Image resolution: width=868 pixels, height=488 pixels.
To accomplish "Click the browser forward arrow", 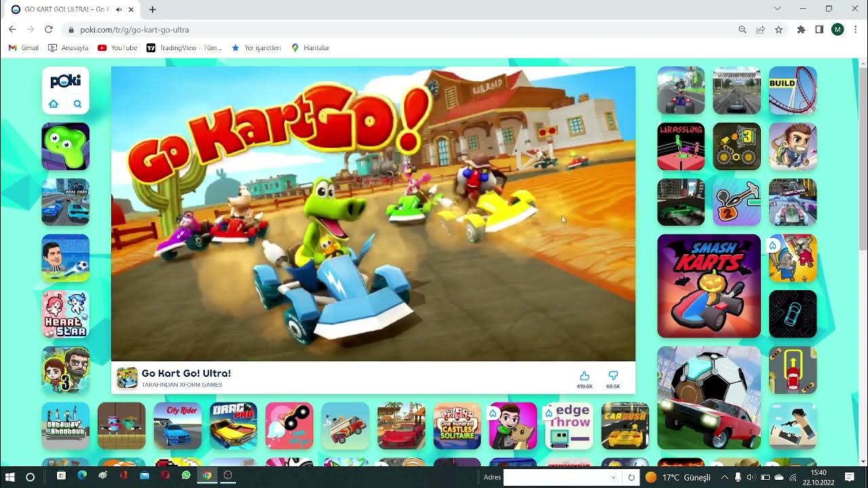I will pos(31,29).
